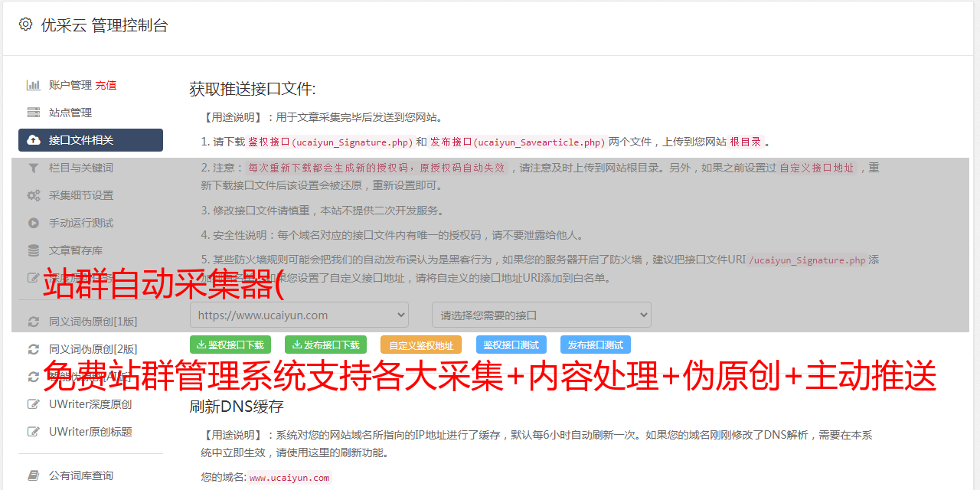Screen dimensions: 980x490
Task: Click the play circle icon for 手动运行测试
Action: tap(34, 223)
